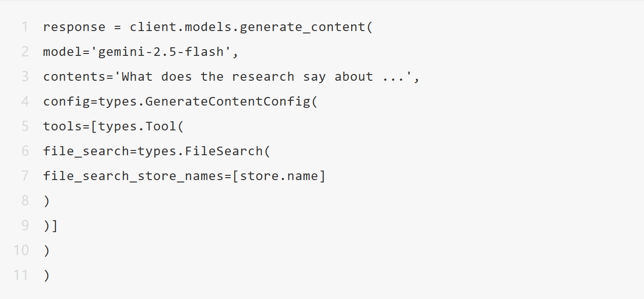The image size is (644, 299).
Task: Click line number 1 in gutter
Action: [25, 27]
